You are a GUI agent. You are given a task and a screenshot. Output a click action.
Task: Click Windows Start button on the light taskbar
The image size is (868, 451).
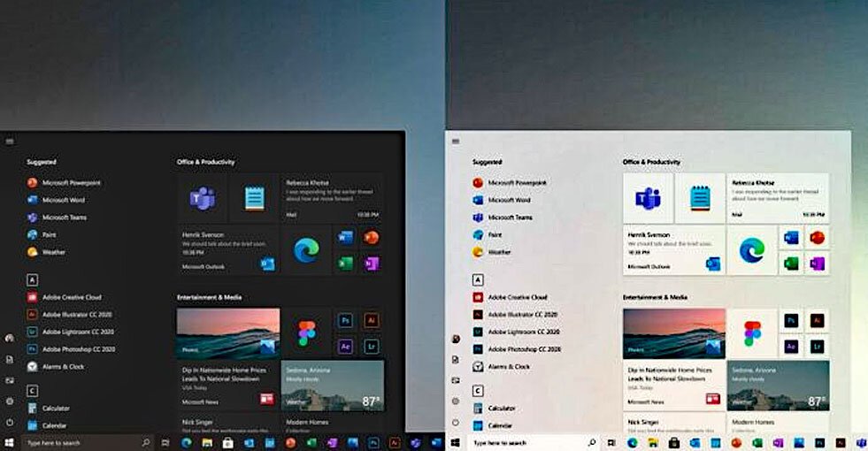455,443
